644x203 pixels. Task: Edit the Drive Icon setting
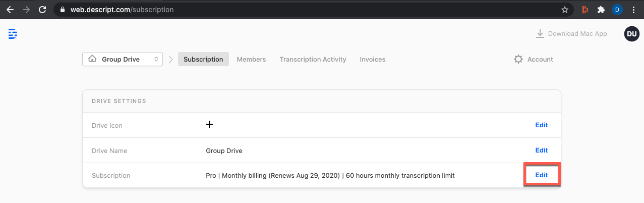point(541,125)
